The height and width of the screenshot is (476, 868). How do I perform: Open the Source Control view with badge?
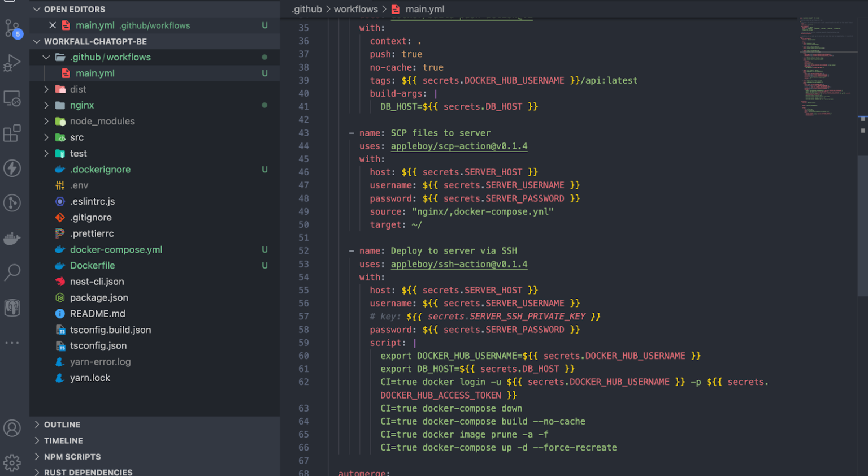12,28
